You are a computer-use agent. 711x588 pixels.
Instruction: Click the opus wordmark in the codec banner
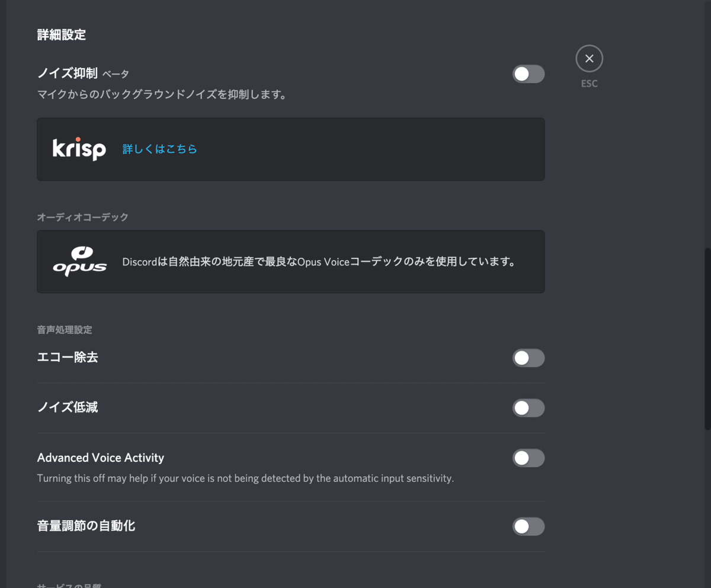pyautogui.click(x=82, y=267)
